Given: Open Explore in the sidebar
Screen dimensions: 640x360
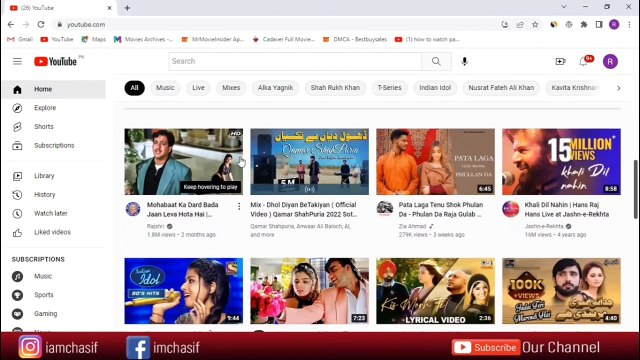Looking at the screenshot, I should 54,108.
